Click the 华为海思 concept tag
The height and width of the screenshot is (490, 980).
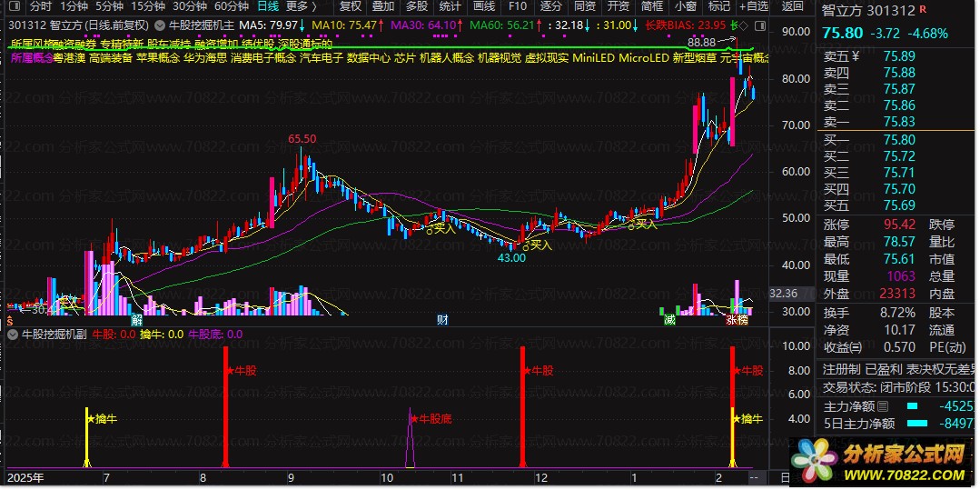pos(205,58)
